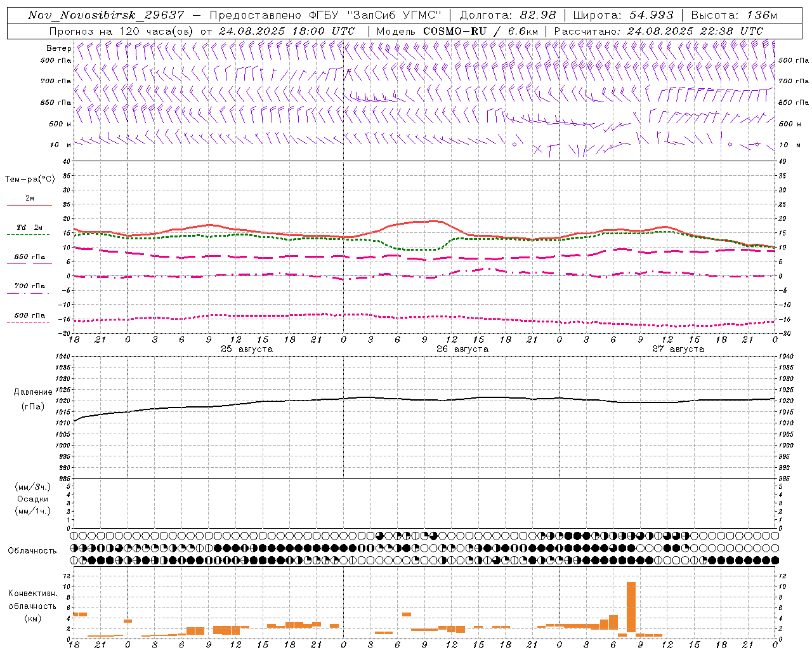
Task: Click 'Рассчитано: 24.08.2025 22:38 UTC' text
Action: coord(658,31)
